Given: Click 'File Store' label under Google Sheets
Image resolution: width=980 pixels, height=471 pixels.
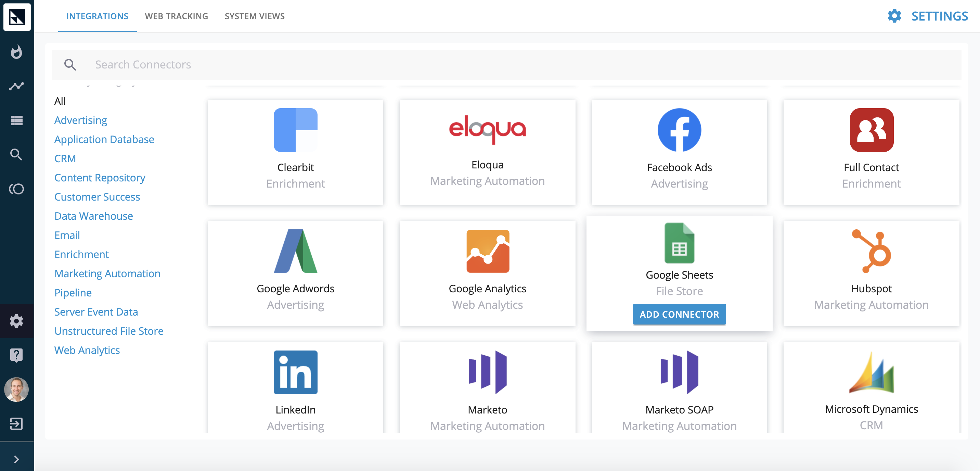Looking at the screenshot, I should [x=679, y=291].
